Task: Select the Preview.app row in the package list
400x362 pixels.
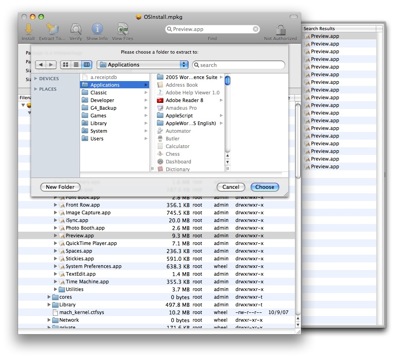Action: (x=157, y=236)
